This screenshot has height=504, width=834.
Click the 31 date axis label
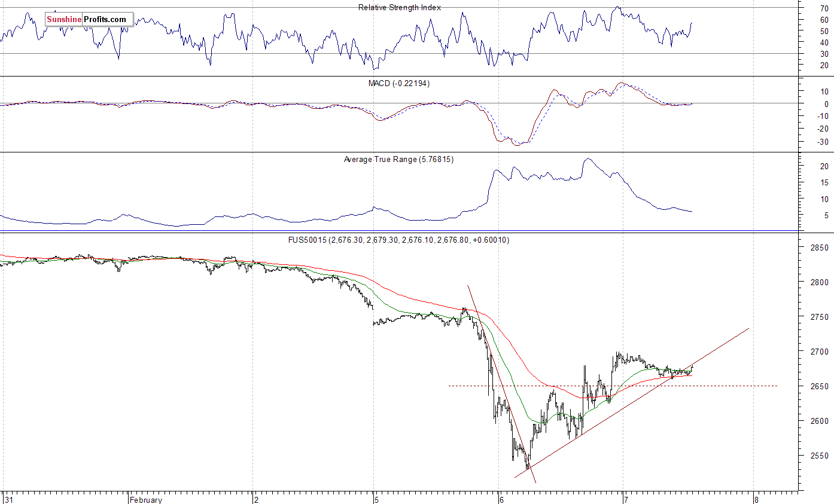(x=8, y=499)
